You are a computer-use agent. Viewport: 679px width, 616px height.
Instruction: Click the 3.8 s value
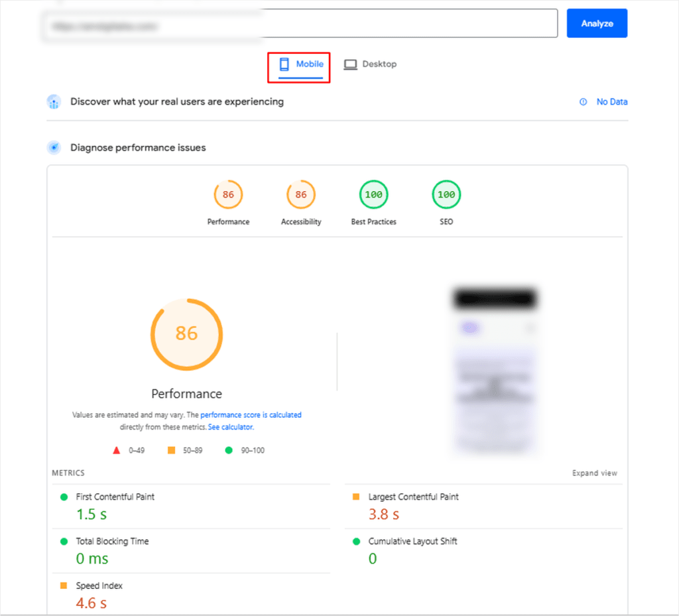tap(384, 515)
